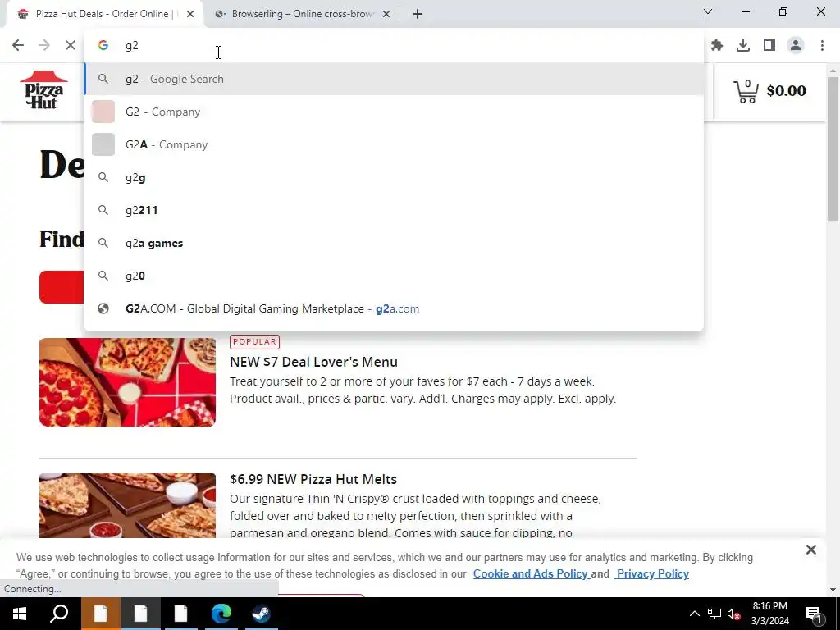This screenshot has width=840, height=630.
Task: Open the taskbar clock showing 8:16 PM
Action: (x=769, y=614)
